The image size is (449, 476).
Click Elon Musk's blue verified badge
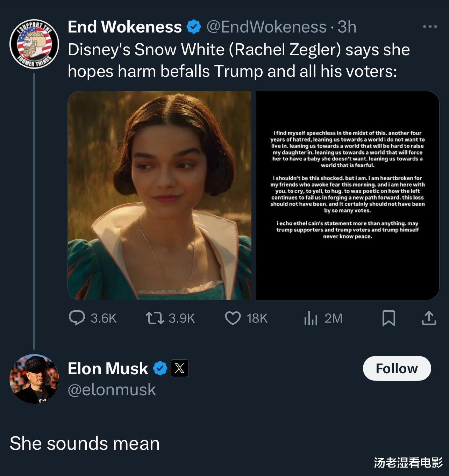160,368
